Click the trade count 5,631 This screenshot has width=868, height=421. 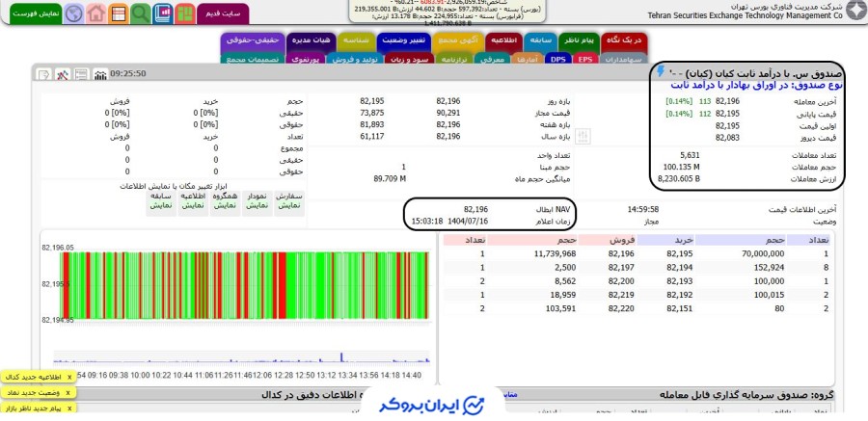click(690, 155)
